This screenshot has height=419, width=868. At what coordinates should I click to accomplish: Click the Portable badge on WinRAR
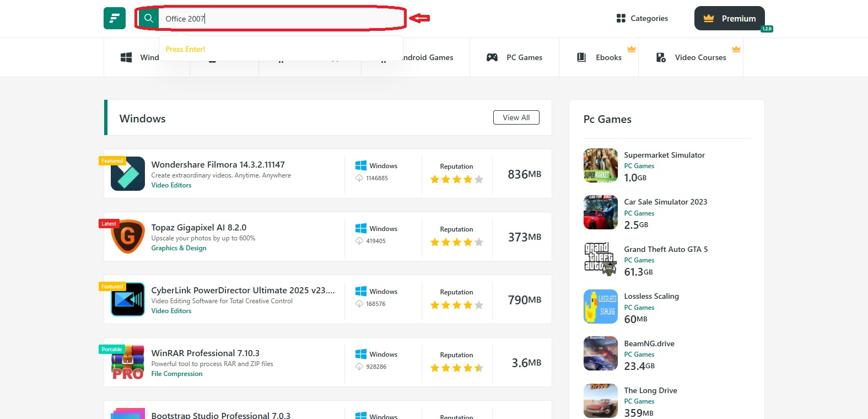[112, 350]
